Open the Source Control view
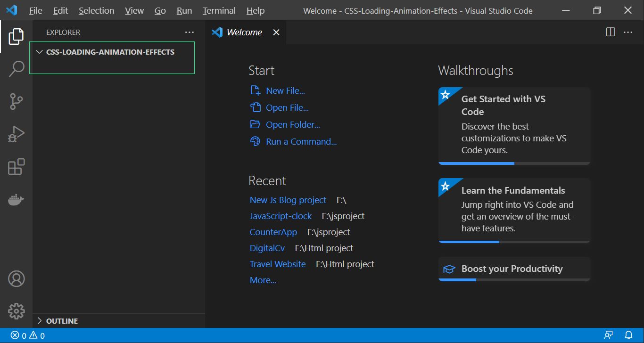This screenshot has height=343, width=644. pos(16,101)
